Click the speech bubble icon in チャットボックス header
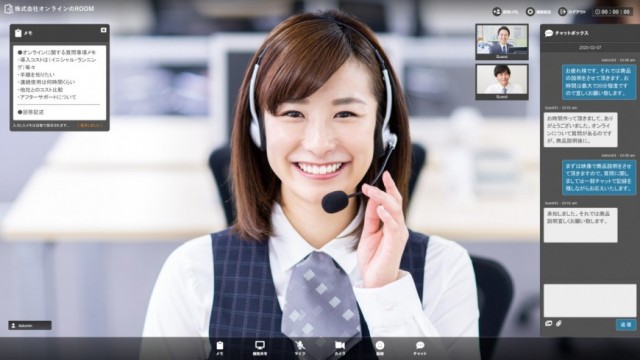This screenshot has height=360, width=640. click(x=549, y=33)
